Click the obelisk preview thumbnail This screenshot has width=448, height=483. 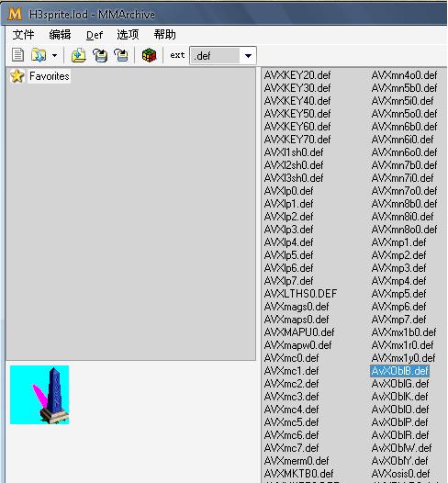point(39,395)
